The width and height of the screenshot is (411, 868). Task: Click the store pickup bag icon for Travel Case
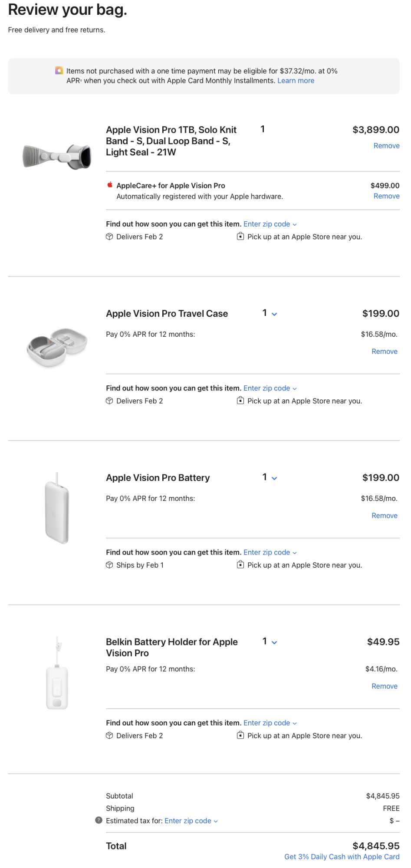[x=240, y=401]
